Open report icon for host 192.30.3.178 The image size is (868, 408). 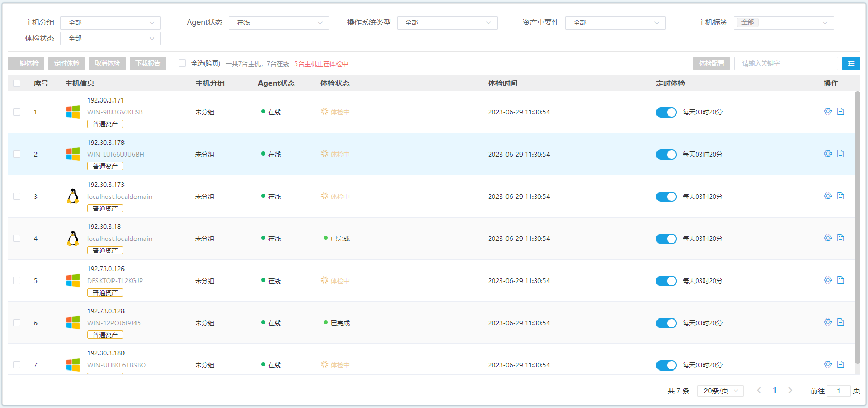click(x=840, y=154)
